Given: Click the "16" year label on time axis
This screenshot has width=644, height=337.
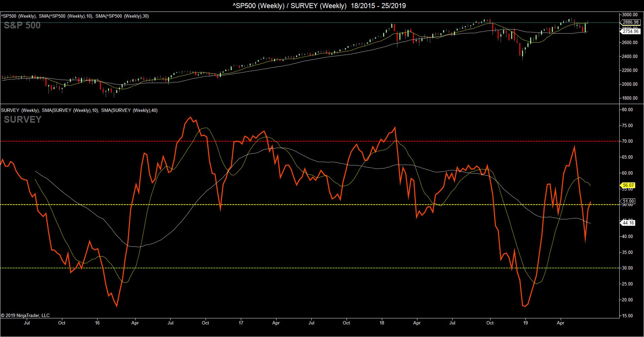Looking at the screenshot, I should 98,323.
